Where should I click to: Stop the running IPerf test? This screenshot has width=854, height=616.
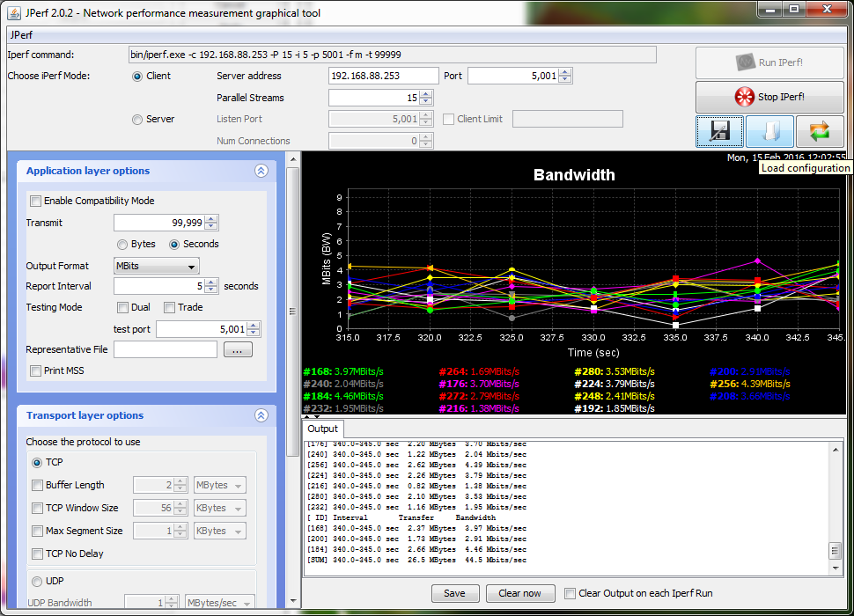coord(769,97)
